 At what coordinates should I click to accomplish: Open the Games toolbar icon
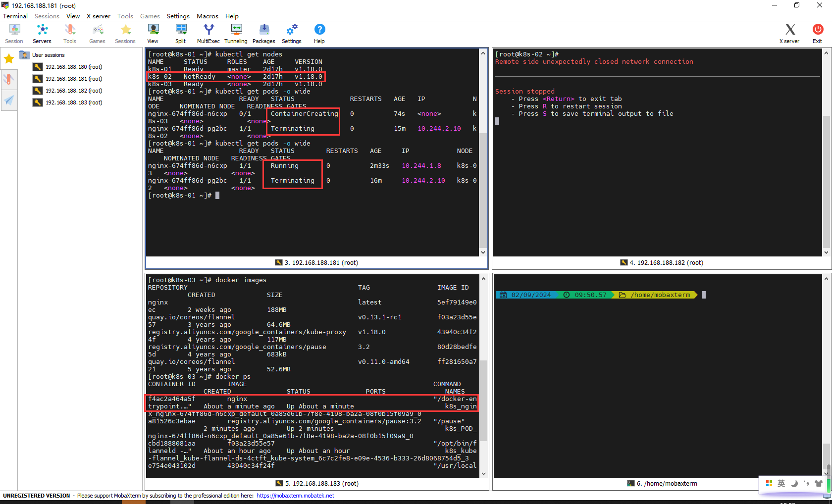click(x=97, y=34)
